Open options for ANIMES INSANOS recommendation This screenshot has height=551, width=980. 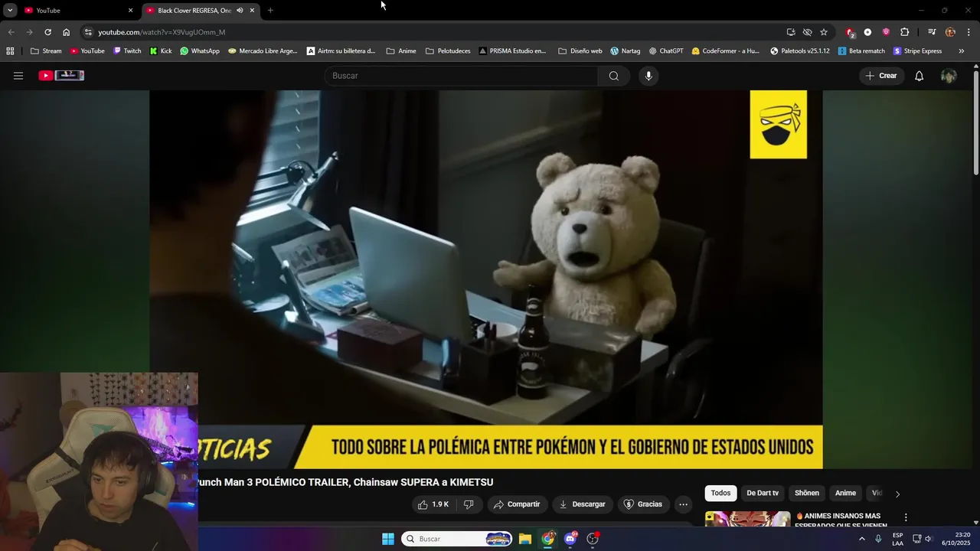tap(906, 517)
